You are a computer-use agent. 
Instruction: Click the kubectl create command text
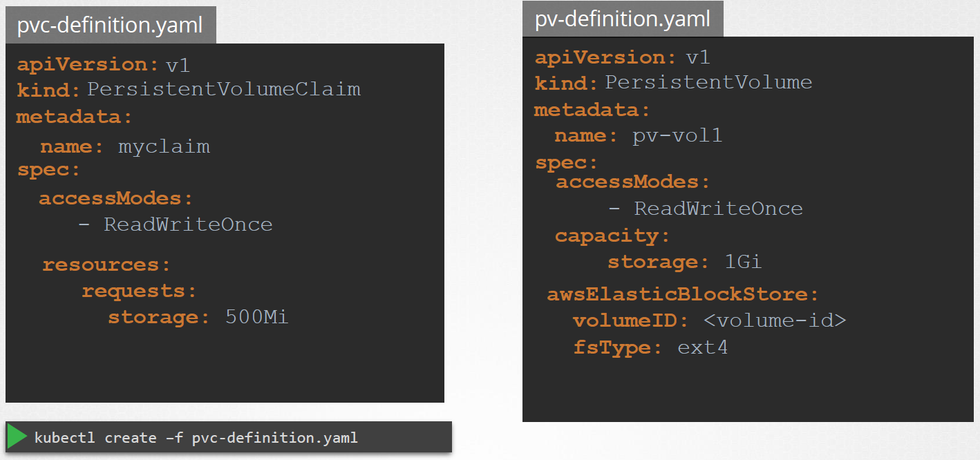coord(196,438)
